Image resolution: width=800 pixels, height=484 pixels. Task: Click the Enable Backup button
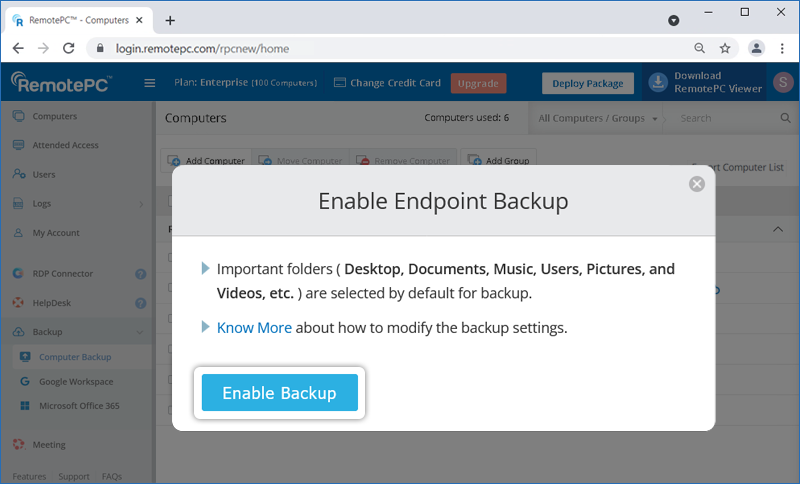click(279, 393)
